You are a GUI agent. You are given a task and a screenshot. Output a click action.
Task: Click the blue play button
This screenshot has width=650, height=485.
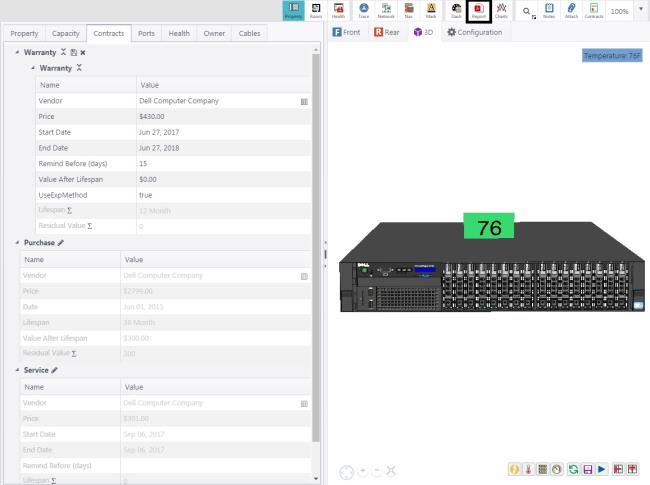(601, 469)
